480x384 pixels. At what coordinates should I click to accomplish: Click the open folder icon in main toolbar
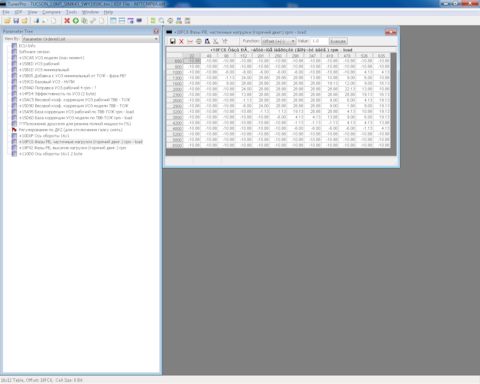click(x=7, y=21)
